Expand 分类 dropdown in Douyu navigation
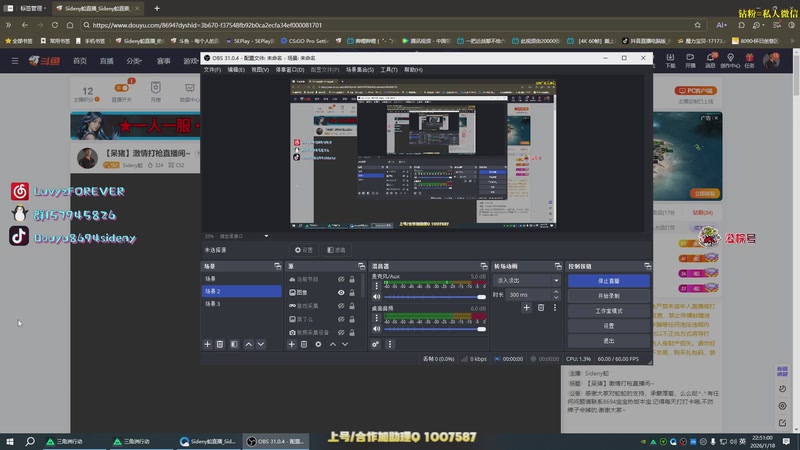 coord(134,61)
